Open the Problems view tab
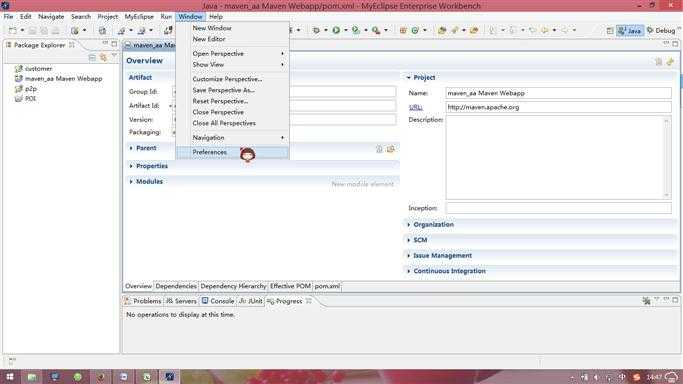683x384 pixels. (x=142, y=301)
